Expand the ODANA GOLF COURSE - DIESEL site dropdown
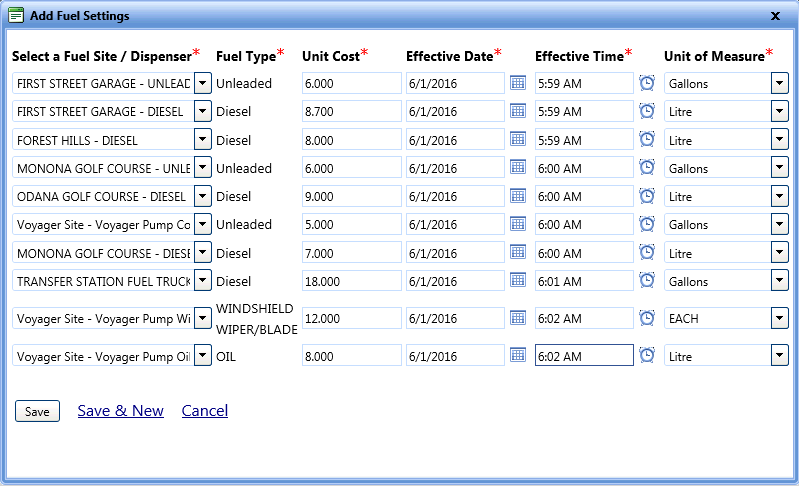The image size is (799, 486). click(x=202, y=196)
